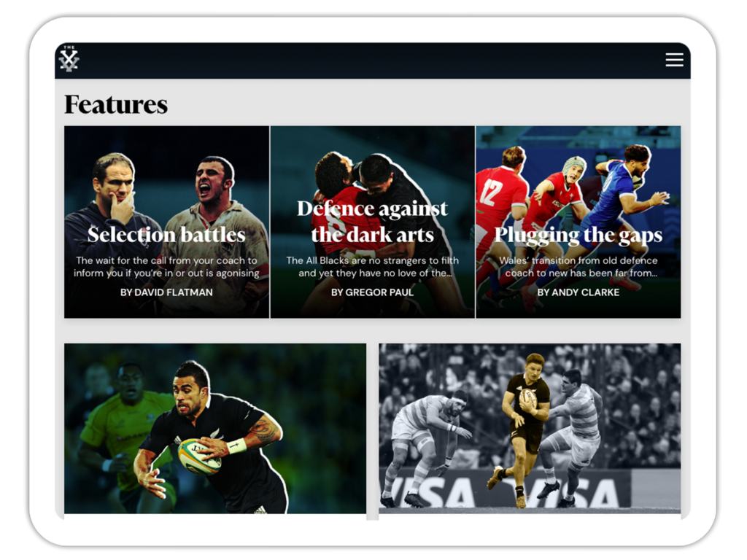Screen dimensions: 747x560
Task: Open the Plugging the gaps article card
Action: pyautogui.click(x=578, y=222)
